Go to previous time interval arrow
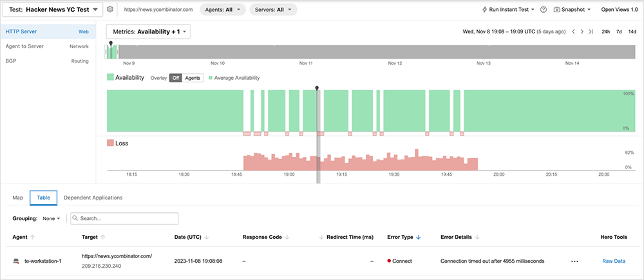644x280 pixels. click(x=573, y=32)
